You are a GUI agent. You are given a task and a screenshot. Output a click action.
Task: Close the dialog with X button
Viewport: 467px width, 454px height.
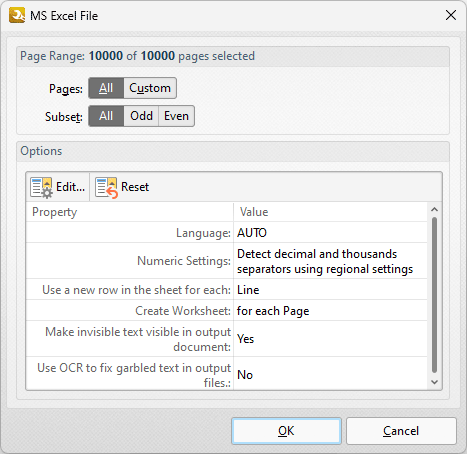point(451,15)
